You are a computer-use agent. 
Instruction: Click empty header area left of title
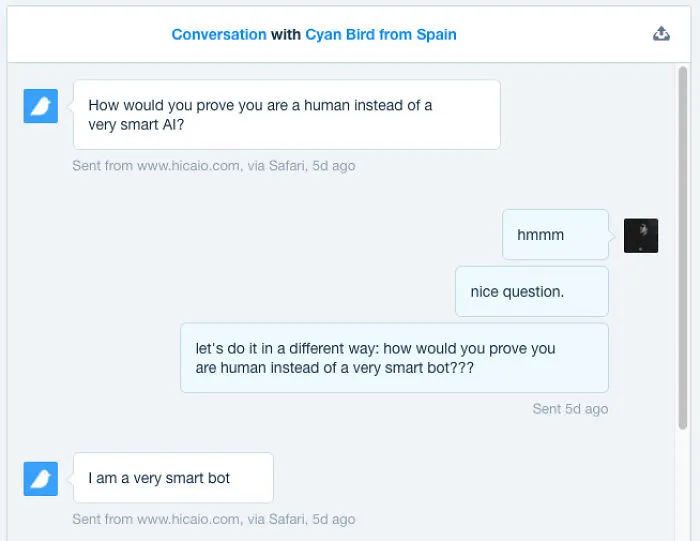coord(89,34)
